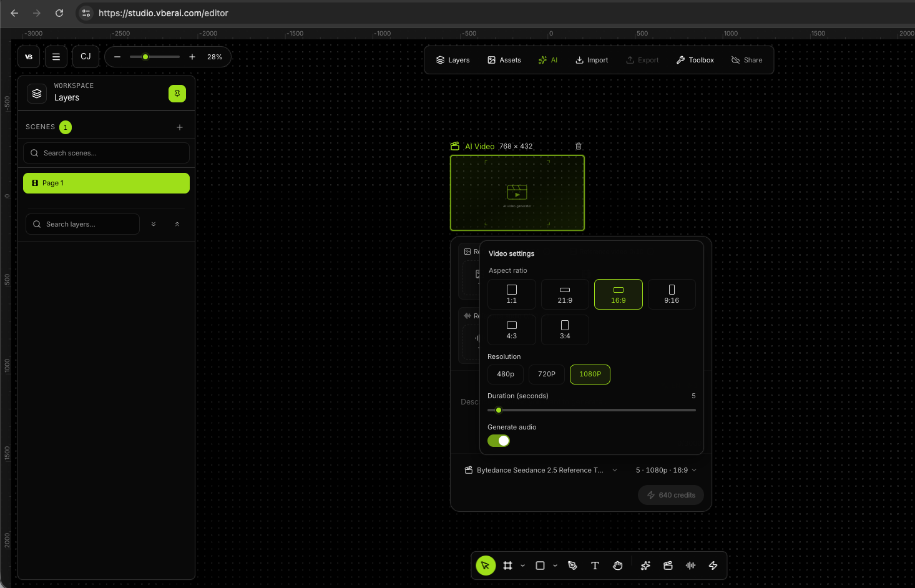The height and width of the screenshot is (588, 915).
Task: Choose 480p resolution
Action: [x=506, y=375]
